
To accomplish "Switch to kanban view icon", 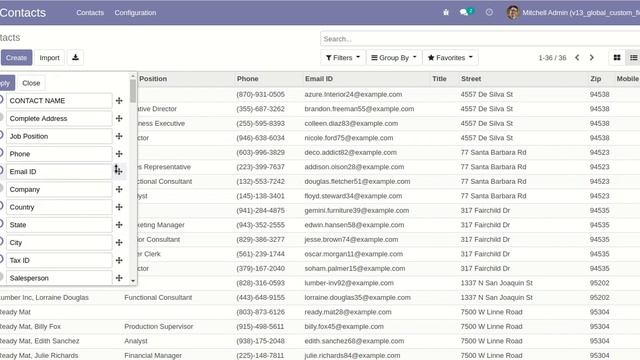I will [617, 58].
